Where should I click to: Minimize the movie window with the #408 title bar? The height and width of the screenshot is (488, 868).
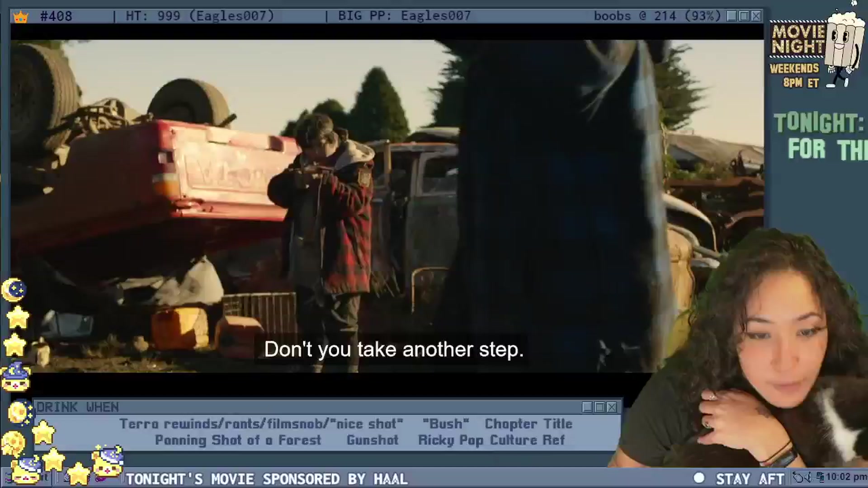732,16
